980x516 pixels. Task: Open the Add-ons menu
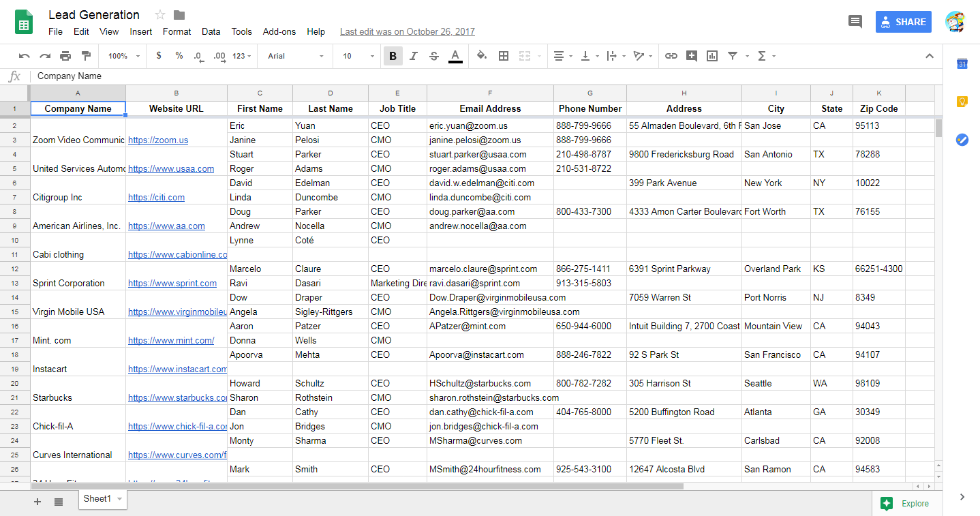[279, 31]
